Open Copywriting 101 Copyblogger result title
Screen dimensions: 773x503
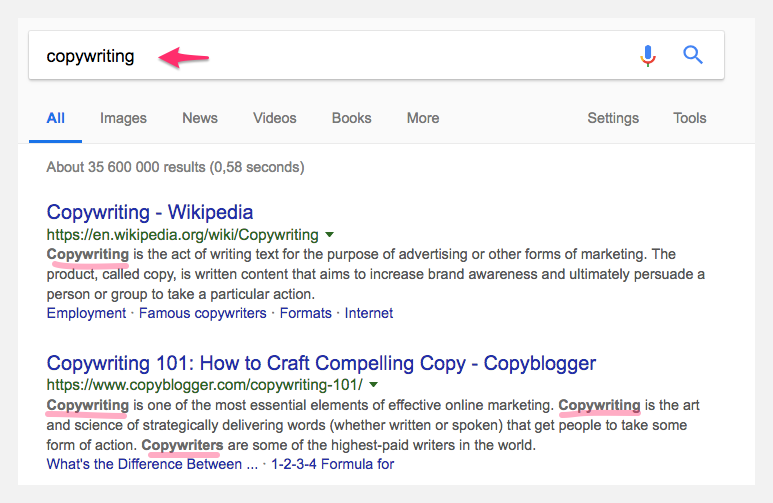tap(321, 362)
